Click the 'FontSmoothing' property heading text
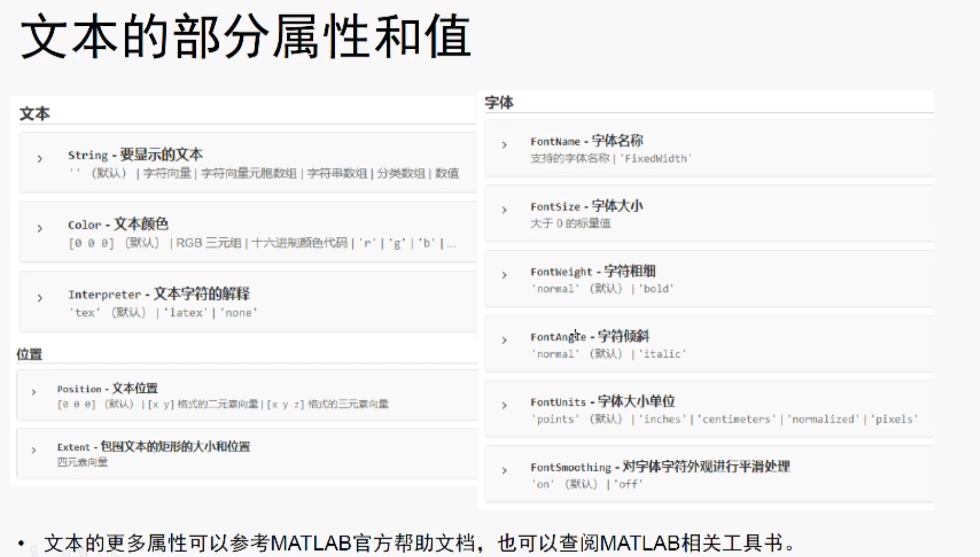The height and width of the screenshot is (557, 980). click(x=570, y=467)
